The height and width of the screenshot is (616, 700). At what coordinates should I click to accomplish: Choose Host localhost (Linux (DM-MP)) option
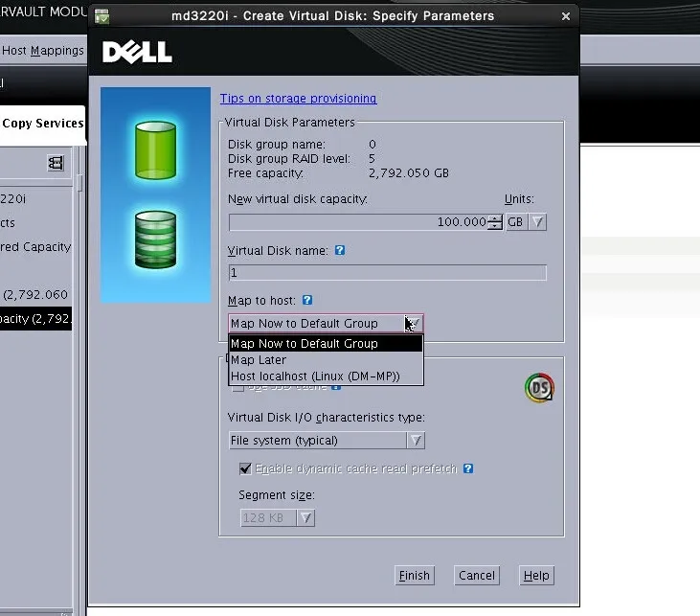[326, 376]
